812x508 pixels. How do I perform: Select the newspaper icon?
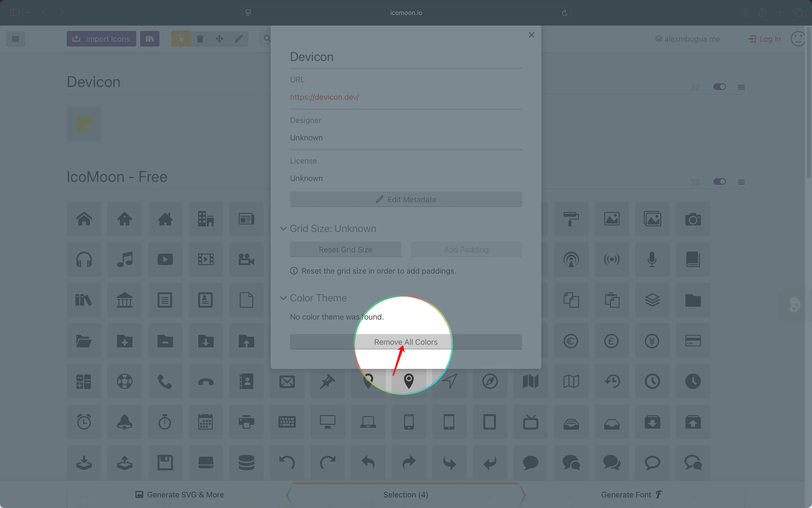click(x=246, y=219)
